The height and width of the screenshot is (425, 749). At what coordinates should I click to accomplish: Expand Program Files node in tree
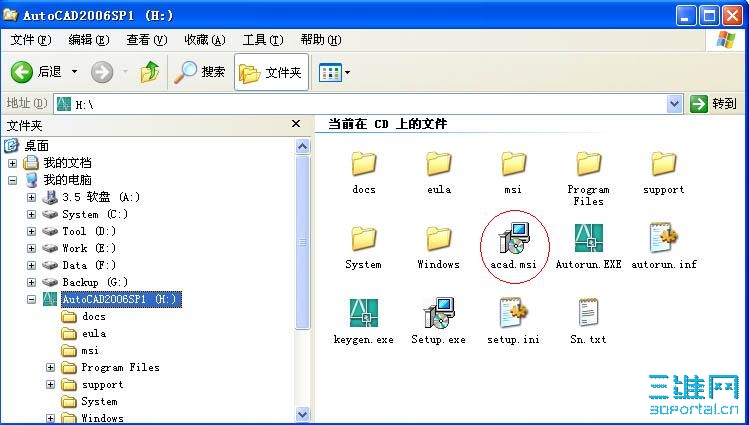(x=51, y=368)
